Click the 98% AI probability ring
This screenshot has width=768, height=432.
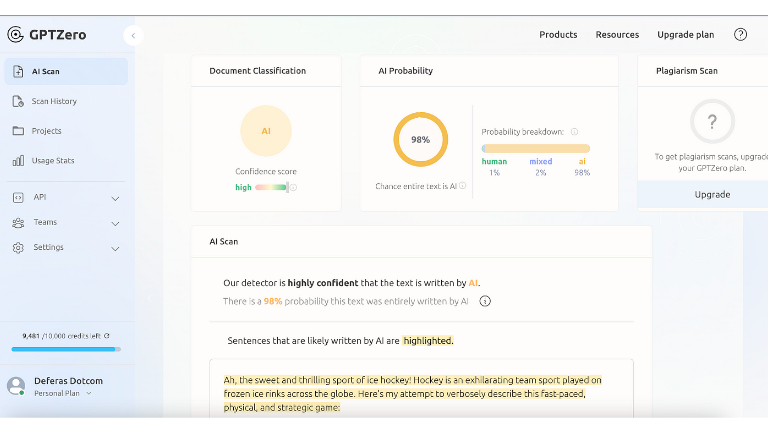(420, 140)
